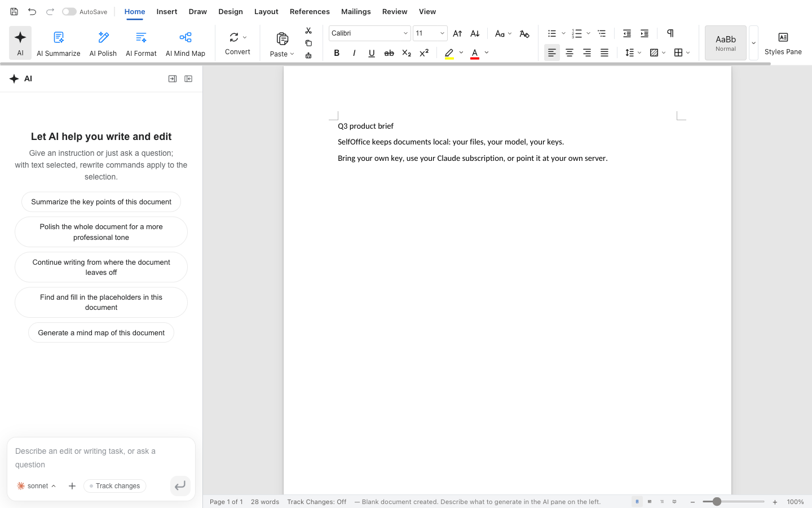Viewport: 812px width, 508px height.
Task: Turn on the AutoSave switch
Action: pos(69,12)
